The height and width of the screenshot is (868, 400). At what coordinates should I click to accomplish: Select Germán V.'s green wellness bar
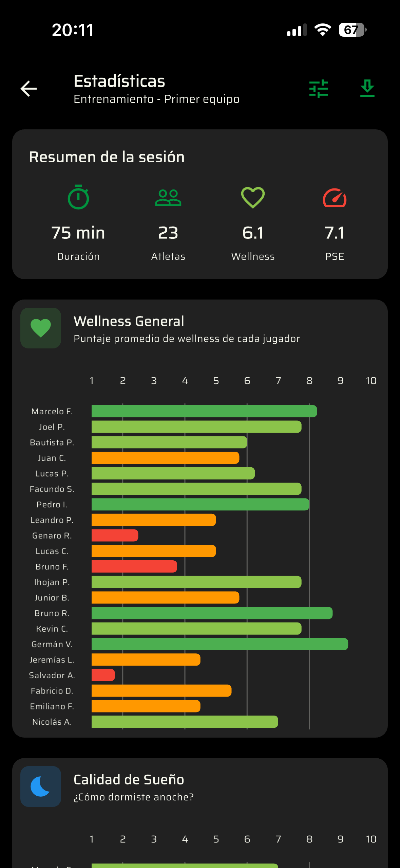click(x=220, y=644)
